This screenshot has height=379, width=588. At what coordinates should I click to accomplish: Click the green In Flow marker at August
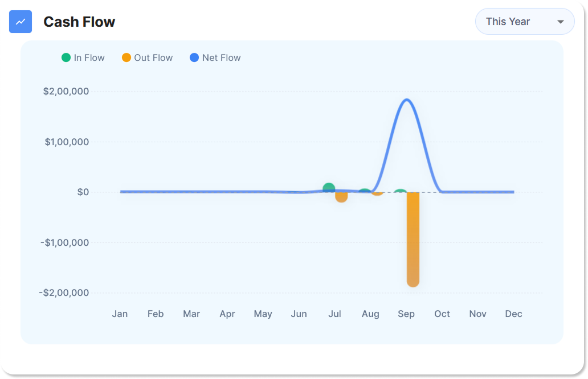[365, 191]
